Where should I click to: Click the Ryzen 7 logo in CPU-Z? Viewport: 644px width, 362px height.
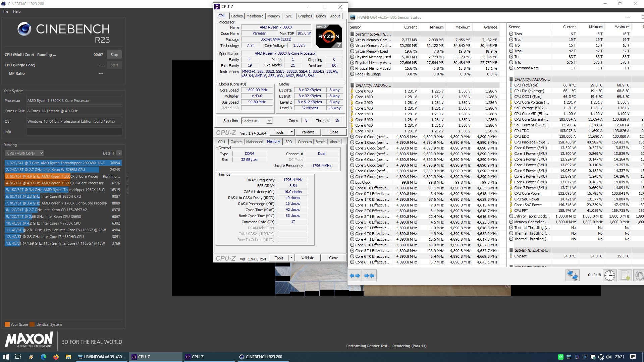click(329, 36)
